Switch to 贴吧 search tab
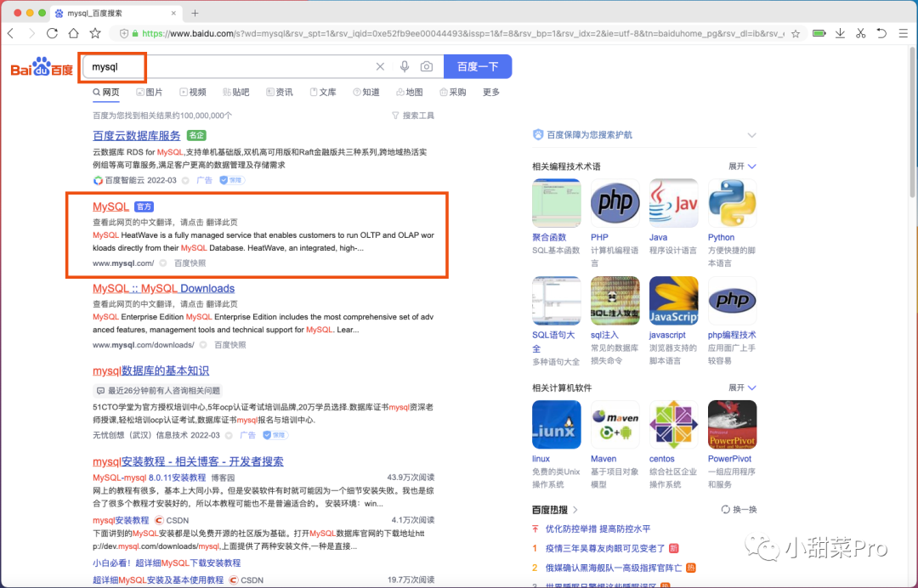This screenshot has height=588, width=918. coord(236,92)
